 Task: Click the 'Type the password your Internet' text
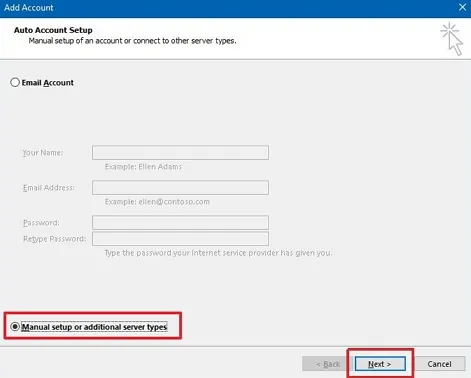point(218,253)
